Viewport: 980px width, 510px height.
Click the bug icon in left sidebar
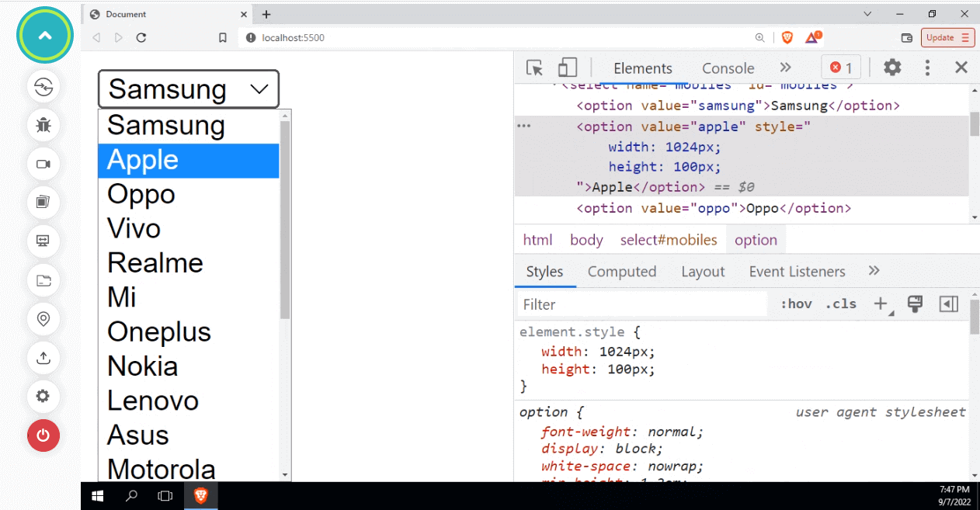43,124
